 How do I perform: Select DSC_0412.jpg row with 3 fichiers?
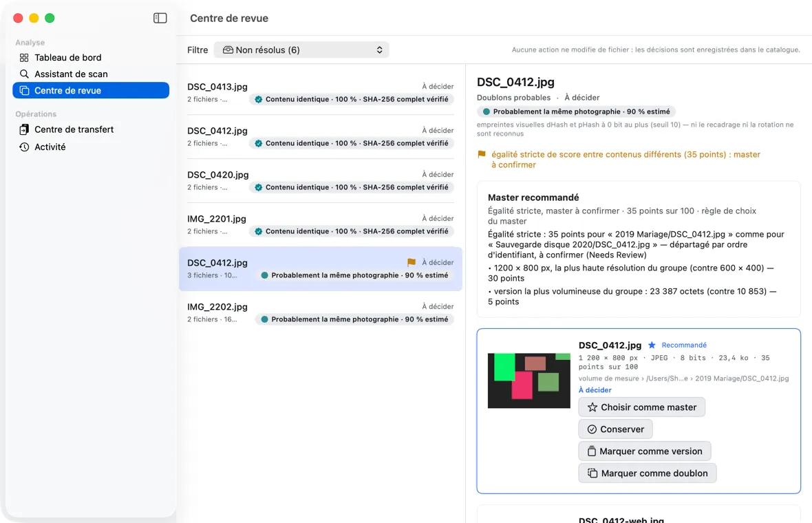321,269
